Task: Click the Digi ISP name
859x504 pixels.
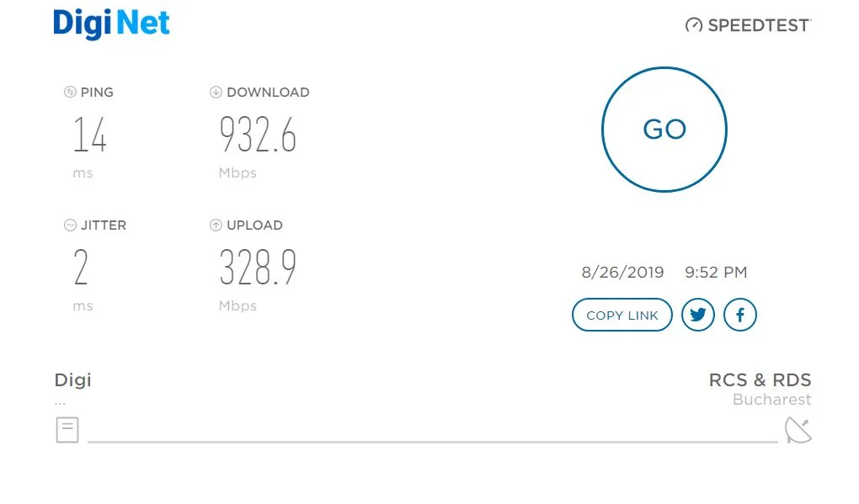Action: pyautogui.click(x=73, y=380)
